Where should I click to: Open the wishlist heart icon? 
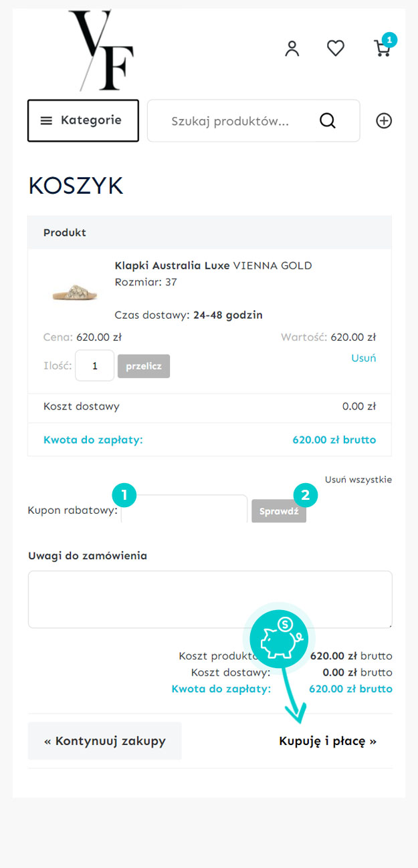click(x=335, y=48)
